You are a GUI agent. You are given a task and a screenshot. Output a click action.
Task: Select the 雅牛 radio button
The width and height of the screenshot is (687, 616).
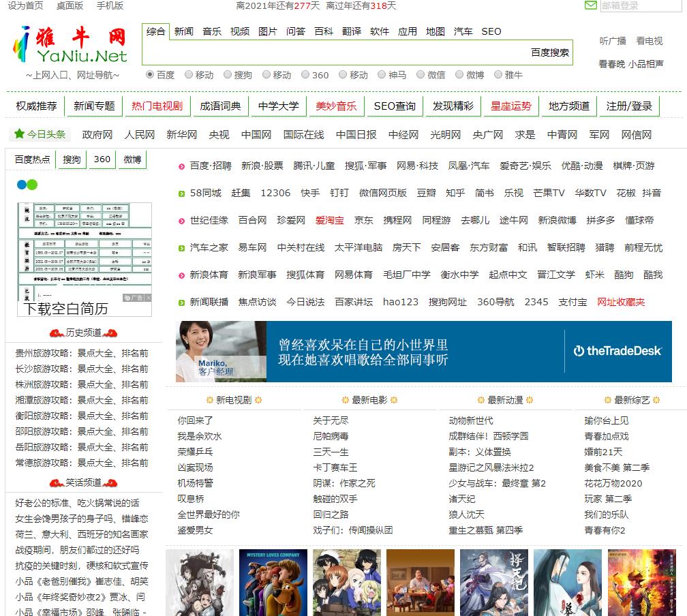[x=498, y=74]
